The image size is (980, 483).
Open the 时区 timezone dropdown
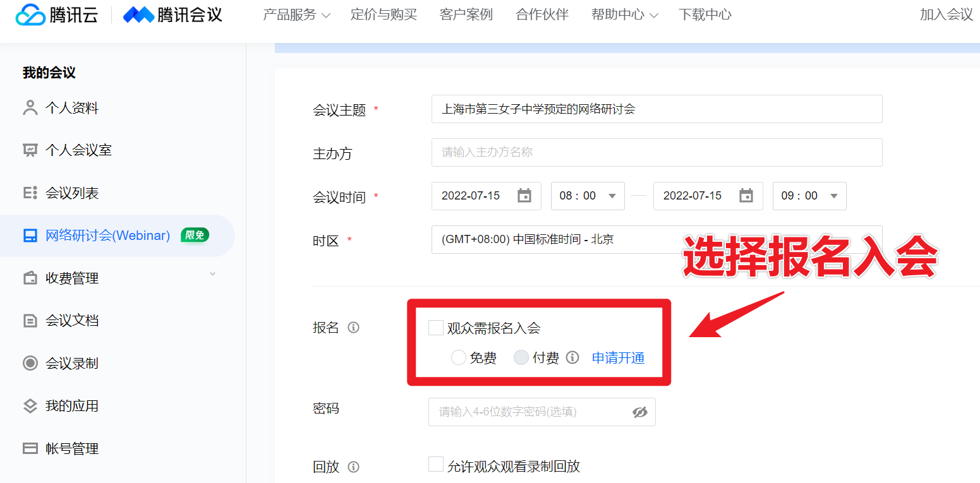(x=656, y=239)
